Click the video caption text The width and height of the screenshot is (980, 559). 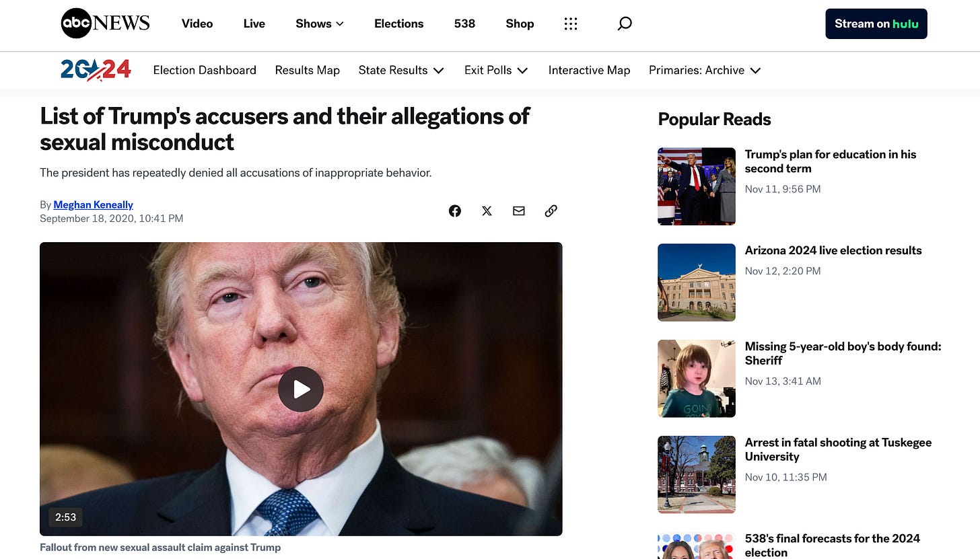160,548
